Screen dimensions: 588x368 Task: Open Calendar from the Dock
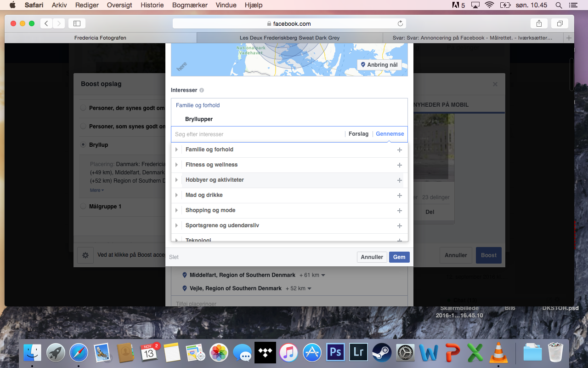149,353
